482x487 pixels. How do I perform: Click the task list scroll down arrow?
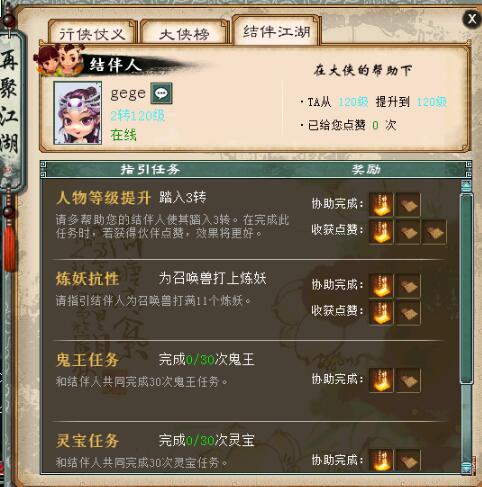(x=466, y=467)
